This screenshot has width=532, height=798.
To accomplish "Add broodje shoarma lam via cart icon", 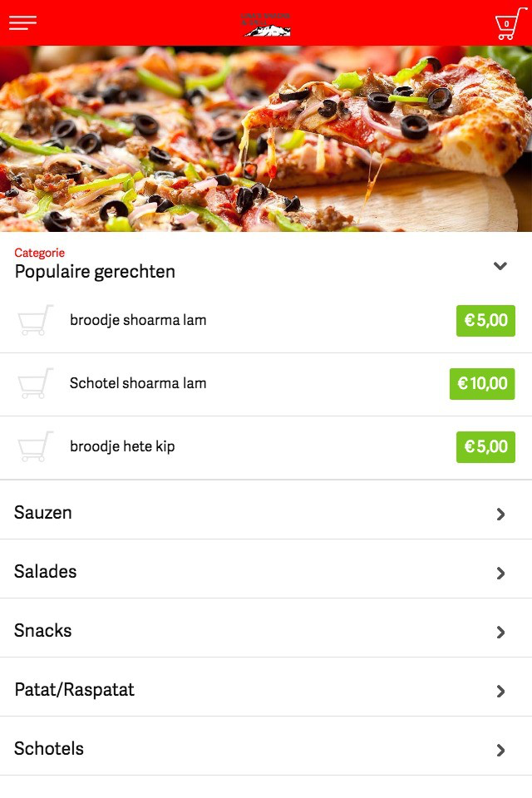I will tap(35, 320).
